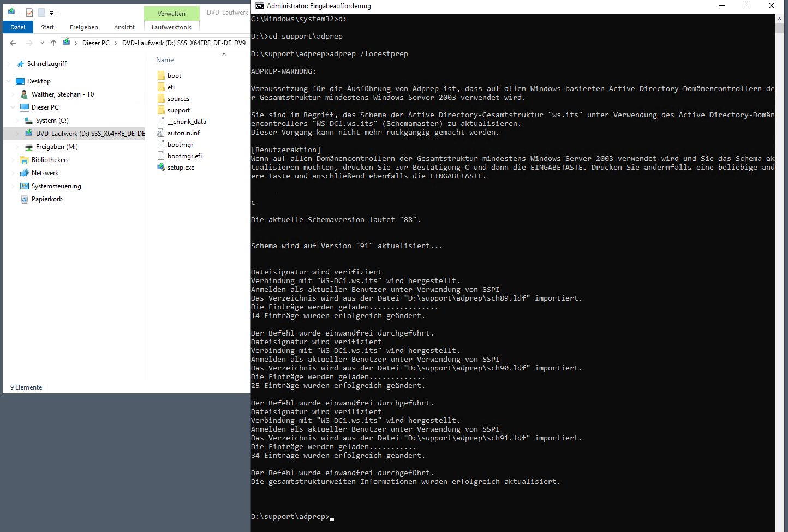Viewport: 788px width, 532px height.
Task: Expand the chevron after Dieser PC in breadcrumb
Action: tap(116, 43)
